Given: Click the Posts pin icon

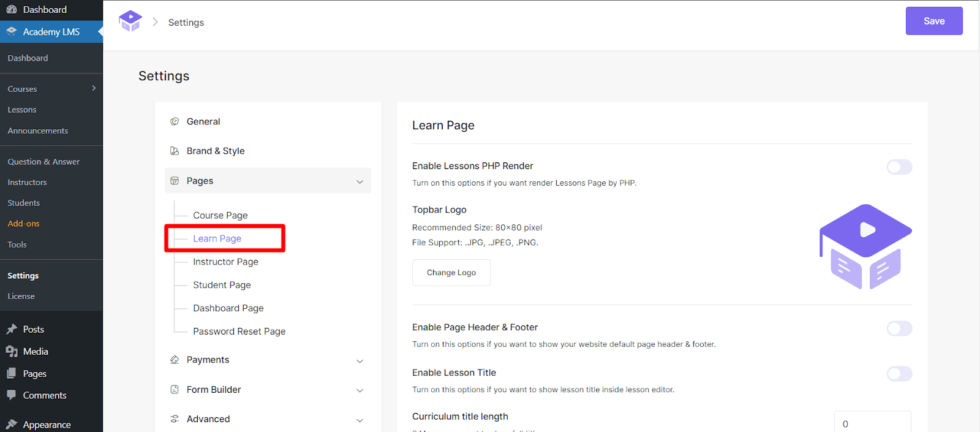Looking at the screenshot, I should click(x=12, y=329).
